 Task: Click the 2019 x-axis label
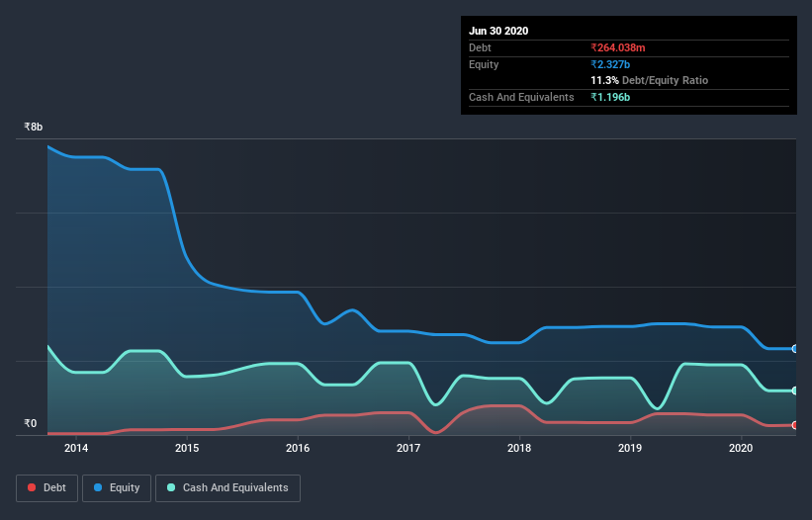coord(630,448)
